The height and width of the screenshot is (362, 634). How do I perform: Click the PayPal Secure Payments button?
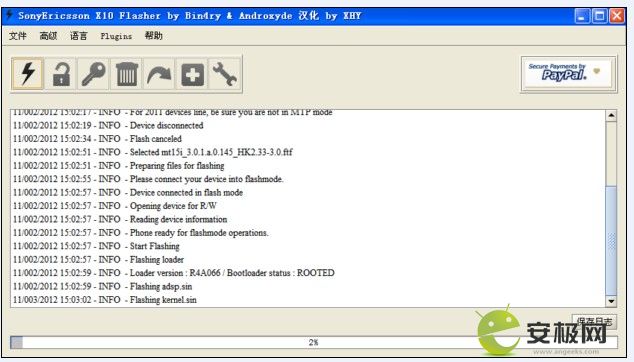pyautogui.click(x=568, y=74)
